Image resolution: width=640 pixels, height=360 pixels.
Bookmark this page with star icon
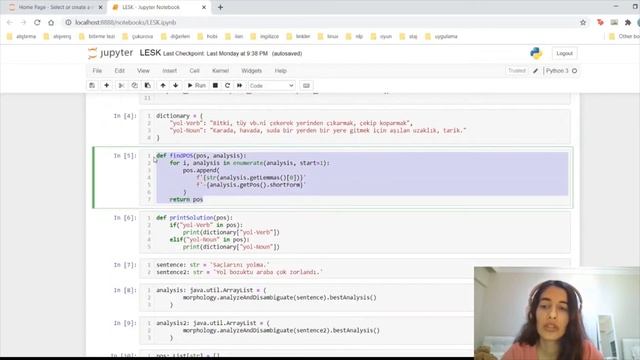[x=583, y=22]
